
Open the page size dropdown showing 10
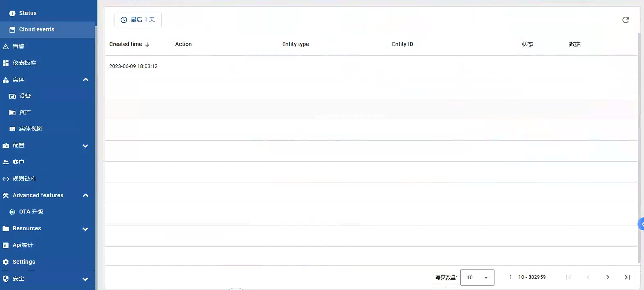pyautogui.click(x=477, y=277)
